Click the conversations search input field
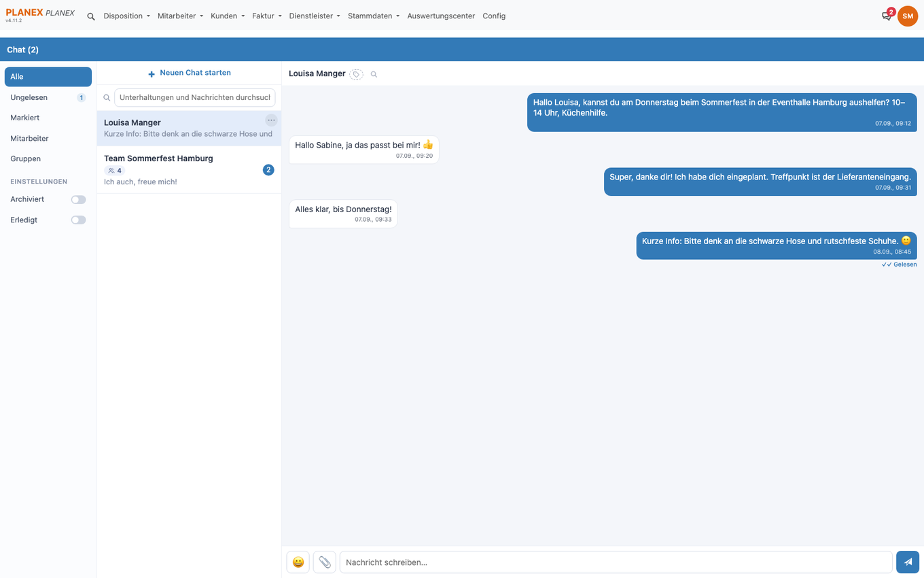924x578 pixels. coord(195,98)
